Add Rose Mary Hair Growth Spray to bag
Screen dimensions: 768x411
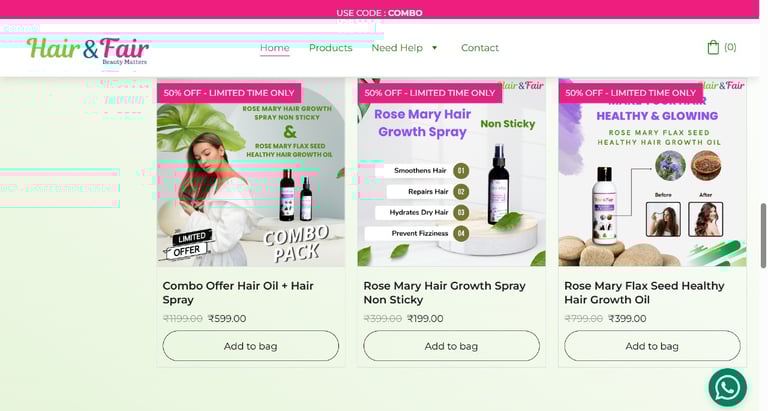(452, 346)
